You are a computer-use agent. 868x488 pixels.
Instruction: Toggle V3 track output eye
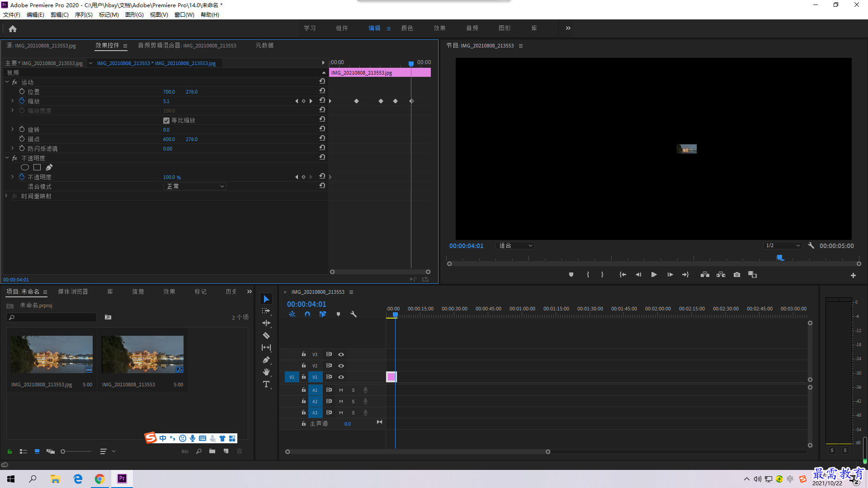[x=341, y=355]
